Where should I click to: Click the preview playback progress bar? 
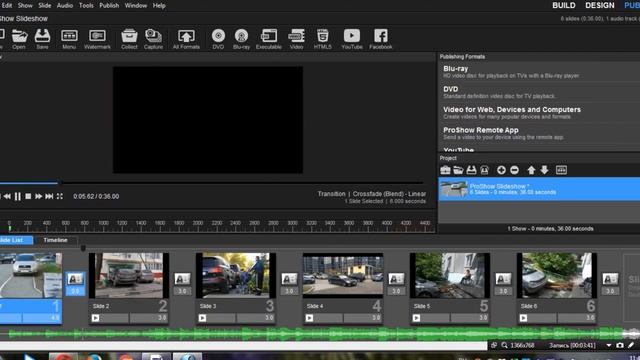coord(211,183)
